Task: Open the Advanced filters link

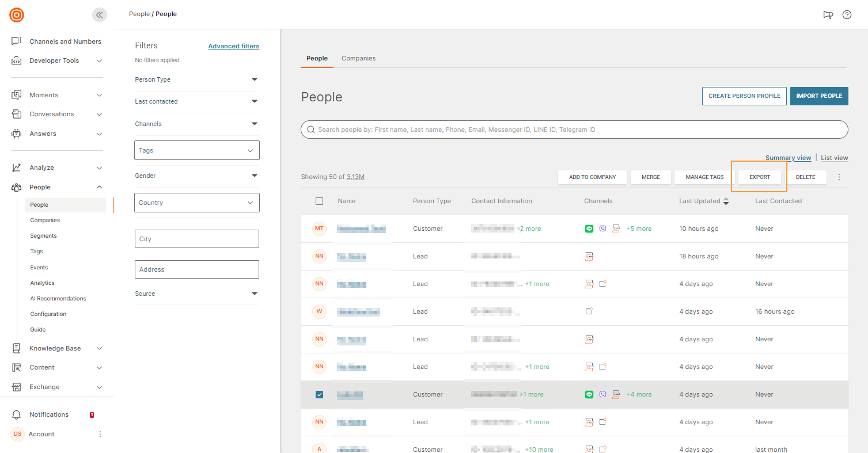Action: pyautogui.click(x=233, y=46)
